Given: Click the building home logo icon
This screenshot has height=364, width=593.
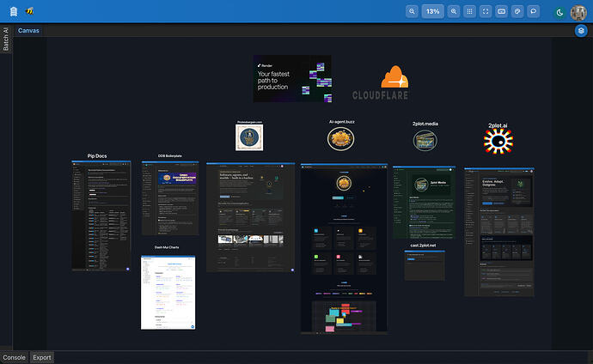Looking at the screenshot, I should (14, 12).
